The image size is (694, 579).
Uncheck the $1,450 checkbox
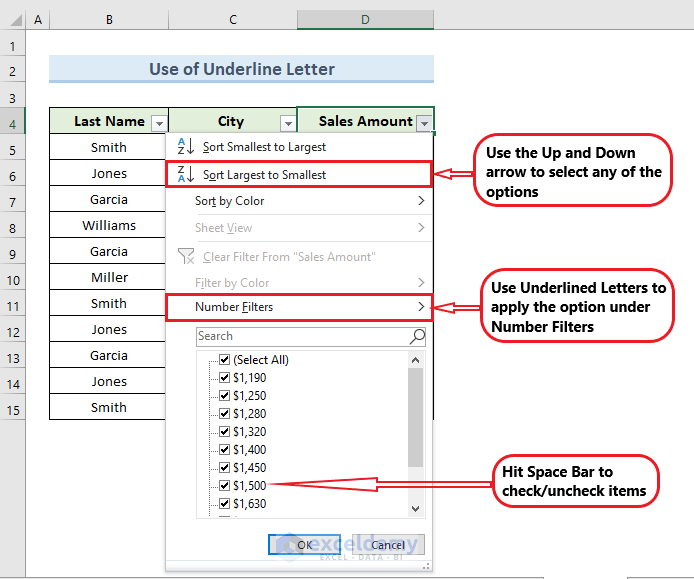224,467
